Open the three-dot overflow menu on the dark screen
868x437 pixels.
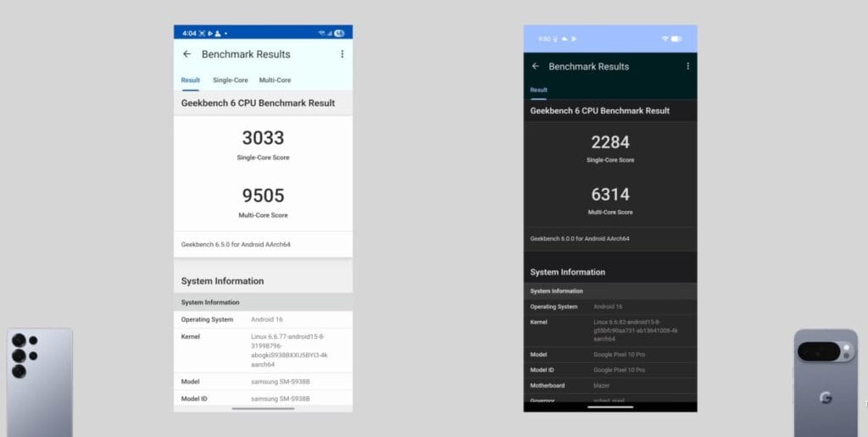[x=687, y=66]
